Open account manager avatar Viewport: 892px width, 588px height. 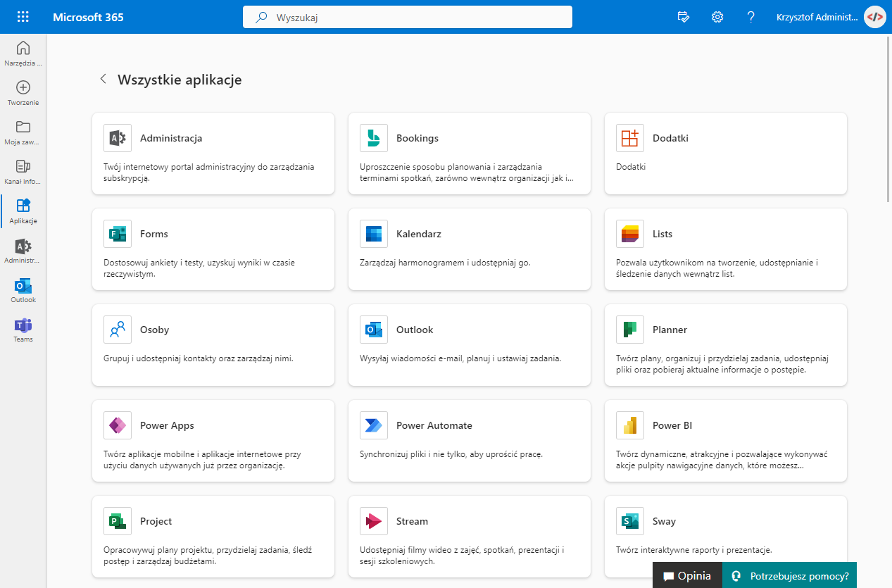click(874, 17)
